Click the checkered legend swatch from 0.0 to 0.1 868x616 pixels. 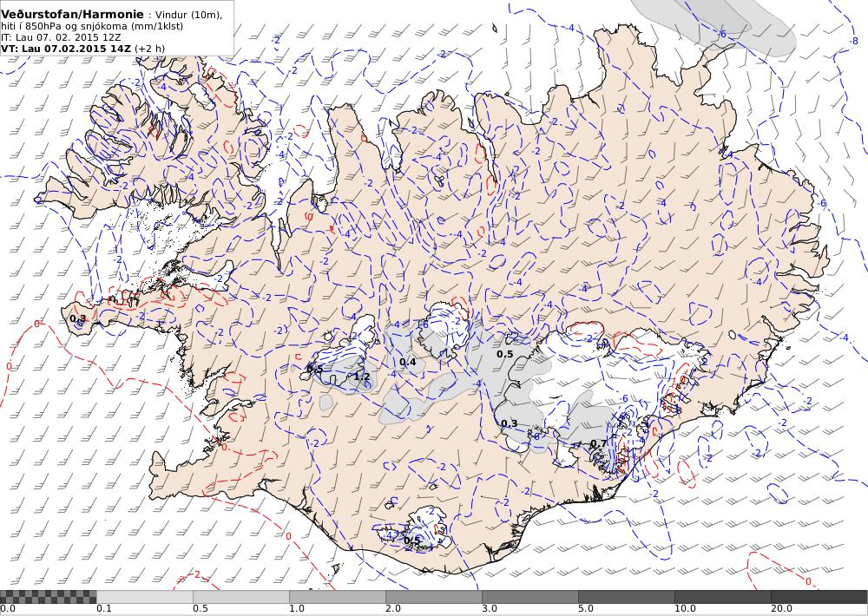(x=48, y=597)
